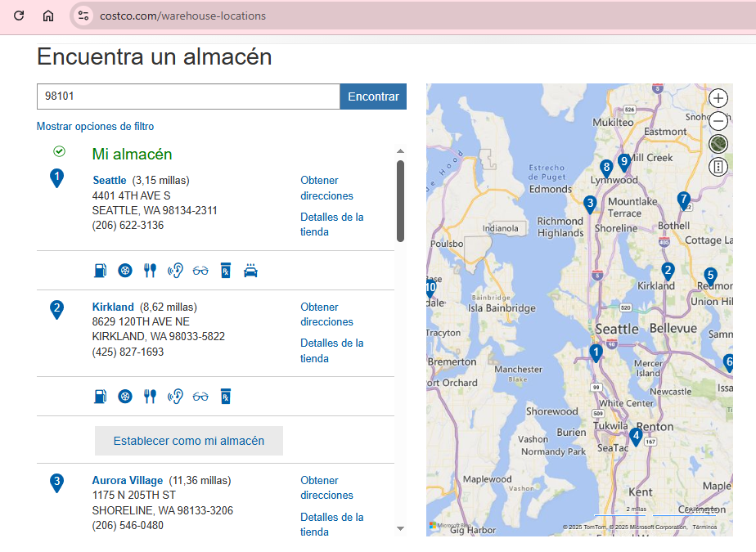Click the green Mi almacén checkmark icon

coord(59,151)
